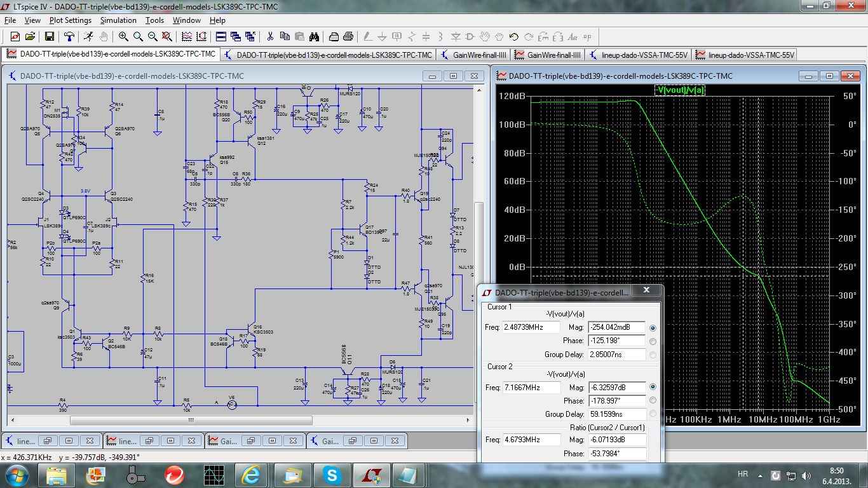The width and height of the screenshot is (868, 488).
Task: Create a new schematic from toolbar
Action: pyautogui.click(x=15, y=36)
